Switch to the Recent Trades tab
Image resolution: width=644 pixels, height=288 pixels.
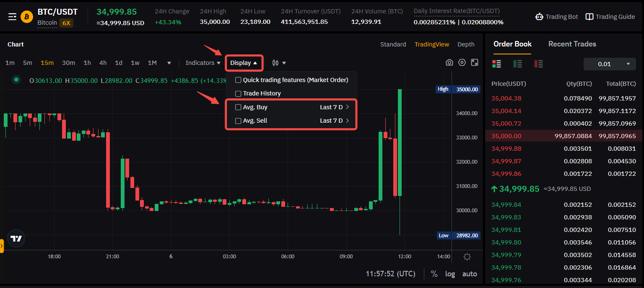click(x=572, y=44)
